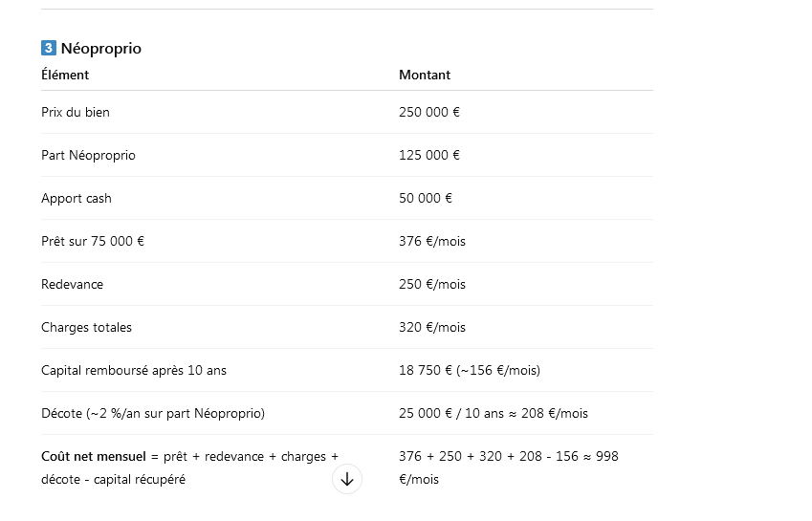Image resolution: width=812 pixels, height=521 pixels.
Task: Click the scroll-to-bottom arrow button
Action: tap(347, 479)
